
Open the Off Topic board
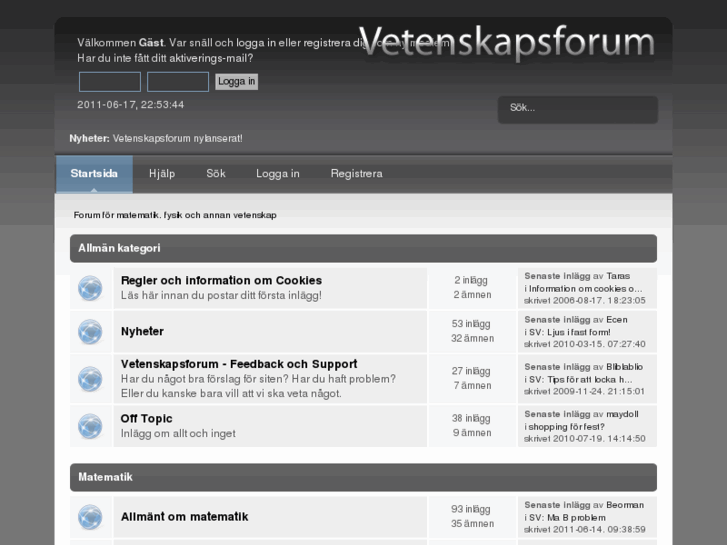pyautogui.click(x=147, y=419)
